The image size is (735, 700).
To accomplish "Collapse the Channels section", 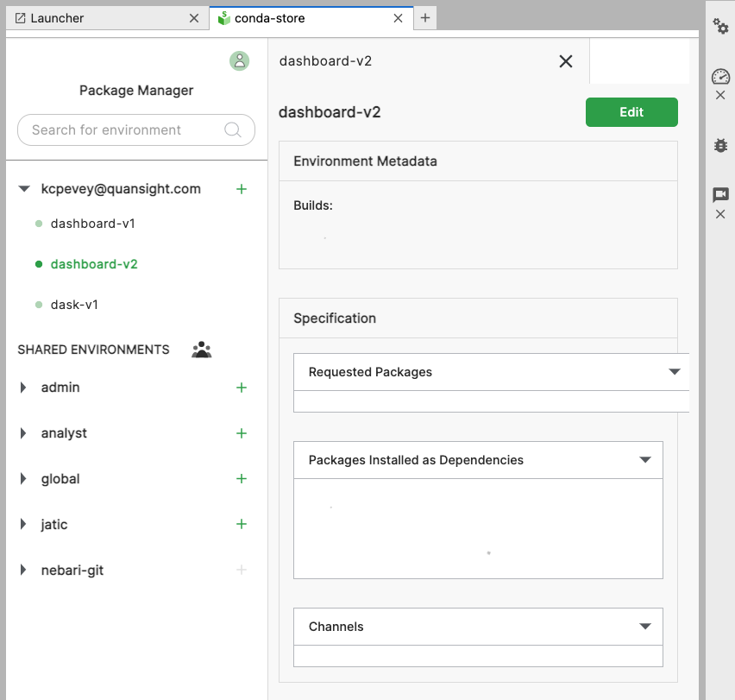I will [x=645, y=626].
